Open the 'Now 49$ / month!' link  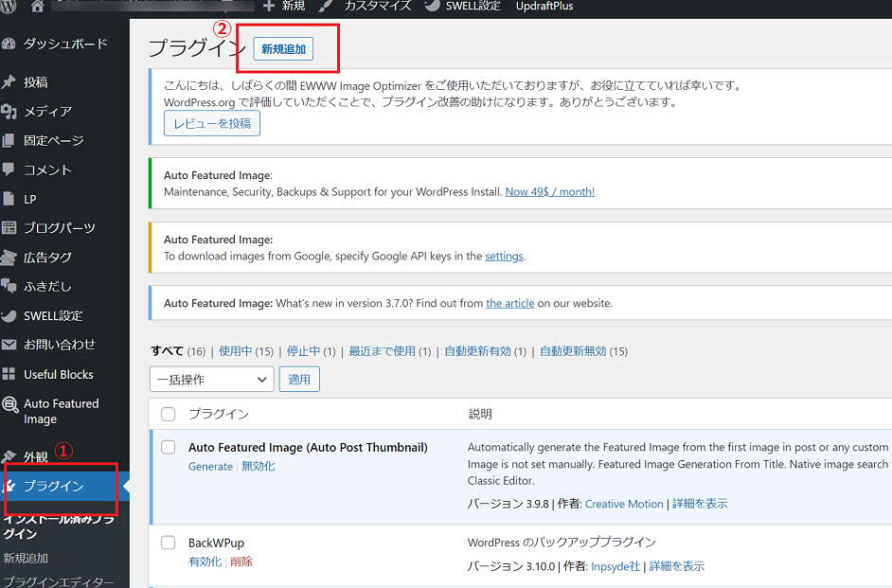549,191
